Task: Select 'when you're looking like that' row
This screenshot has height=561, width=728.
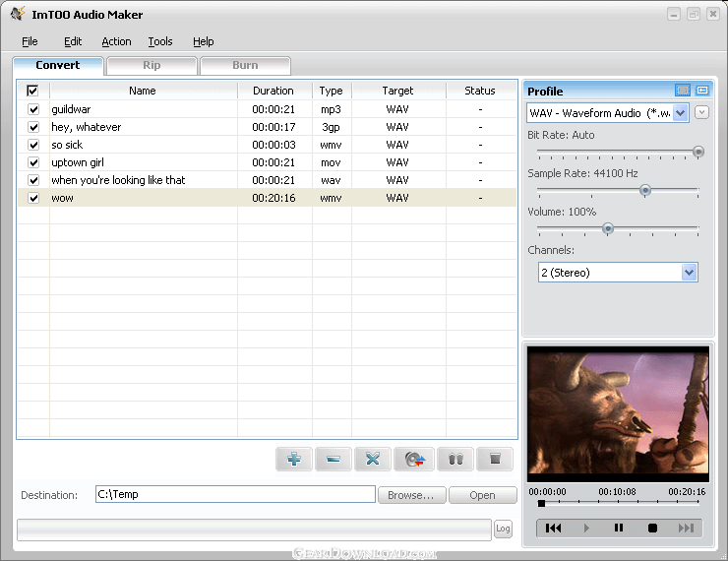Action: click(267, 180)
